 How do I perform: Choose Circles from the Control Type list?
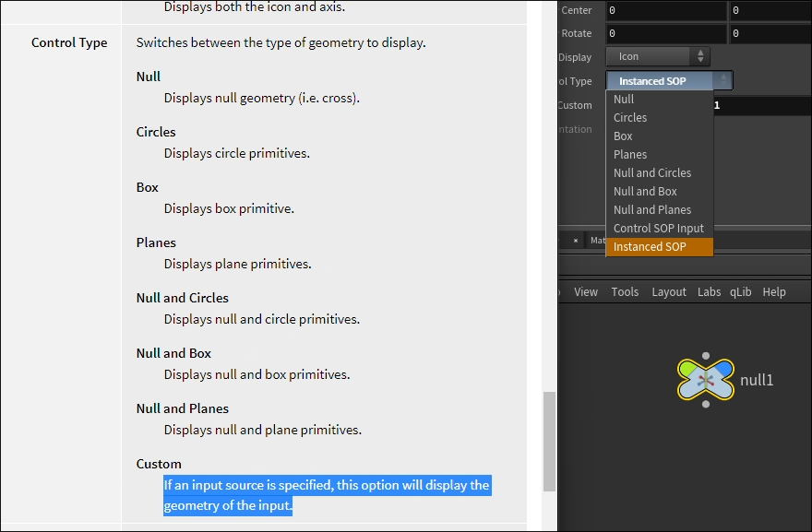pos(659,117)
